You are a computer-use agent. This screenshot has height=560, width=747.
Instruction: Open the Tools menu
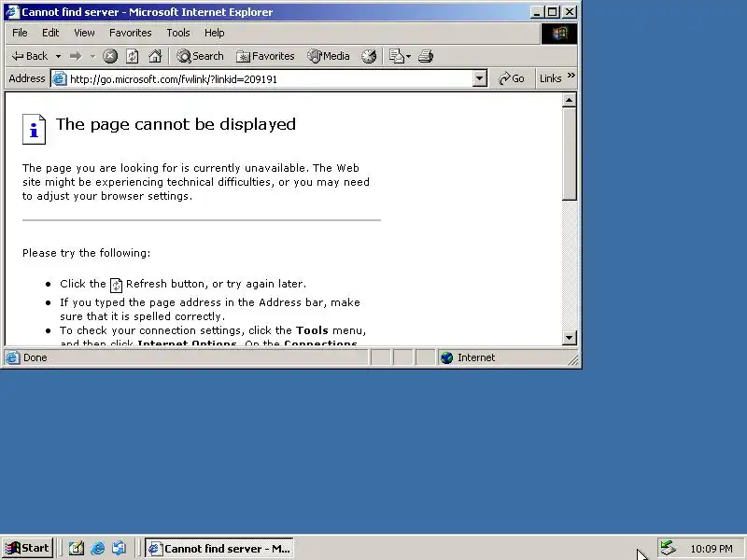pos(178,33)
